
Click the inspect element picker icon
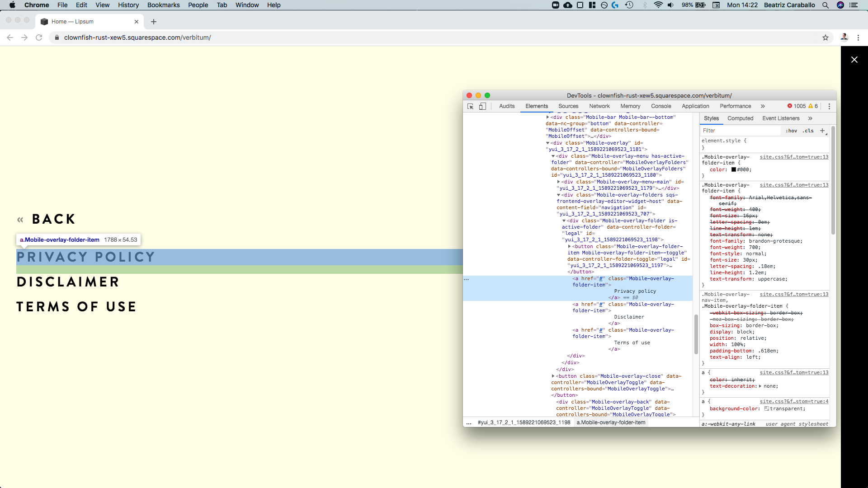click(470, 106)
